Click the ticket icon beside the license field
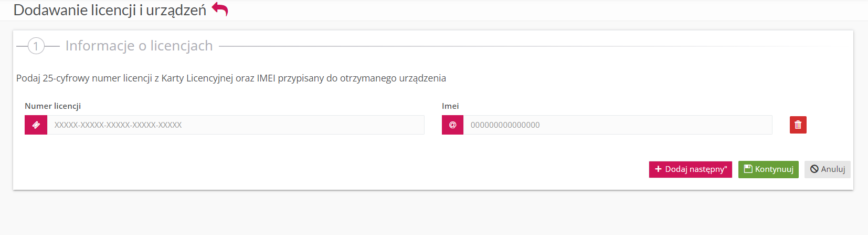 click(36, 125)
